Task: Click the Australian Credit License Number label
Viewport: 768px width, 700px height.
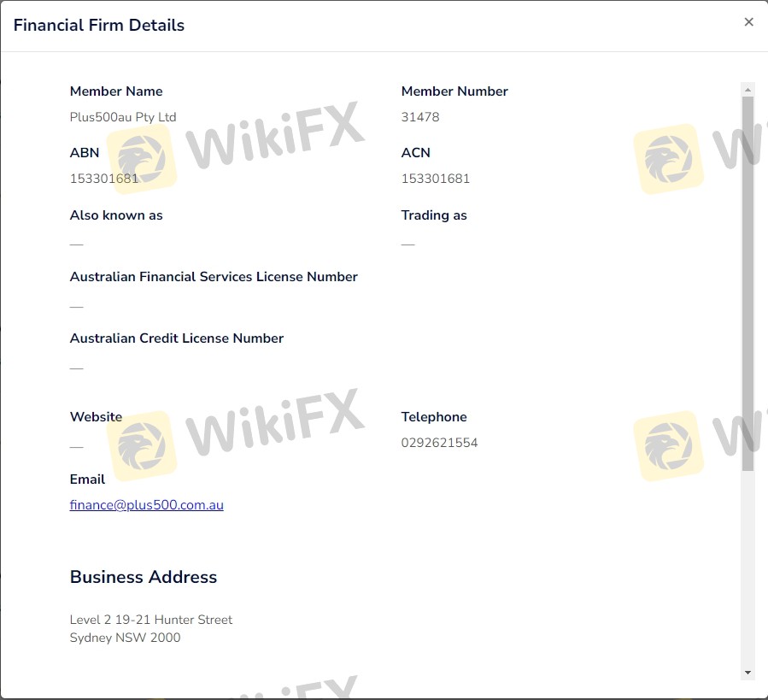Action: (x=177, y=338)
